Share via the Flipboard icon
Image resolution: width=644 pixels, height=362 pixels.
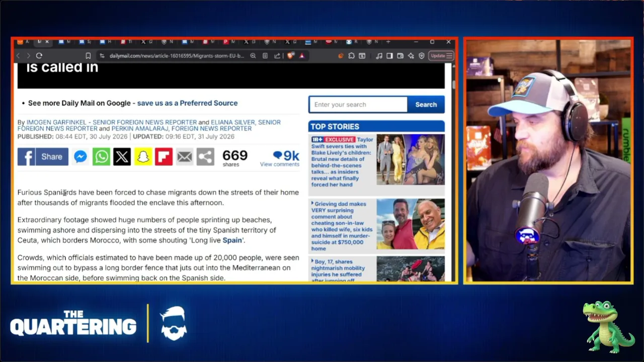164,157
